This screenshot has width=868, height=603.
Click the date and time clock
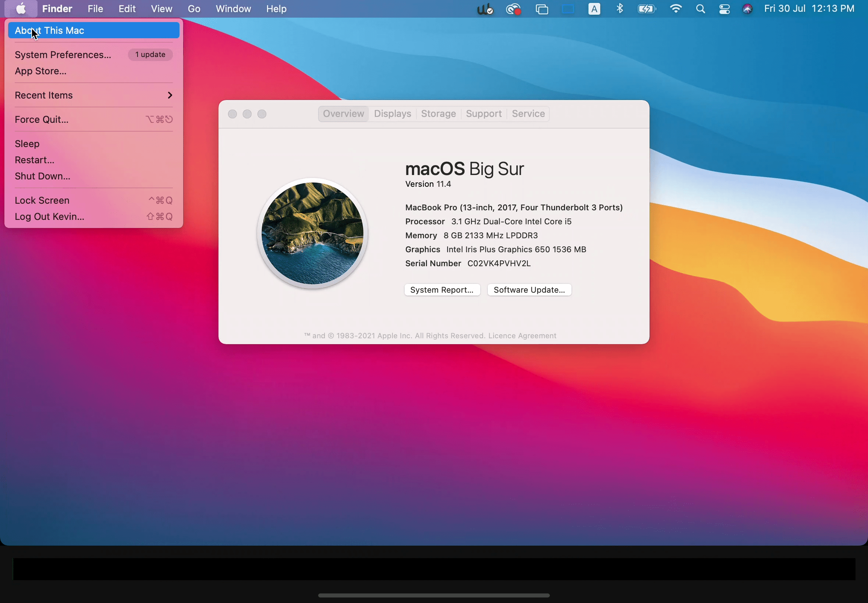809,9
